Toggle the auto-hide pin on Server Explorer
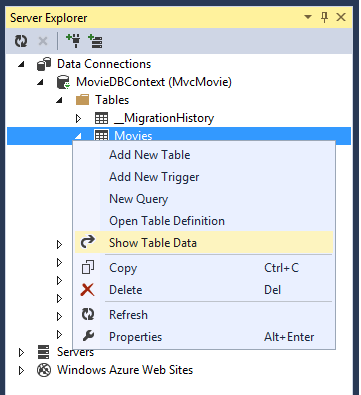The height and width of the screenshot is (395, 361). tap(324, 17)
